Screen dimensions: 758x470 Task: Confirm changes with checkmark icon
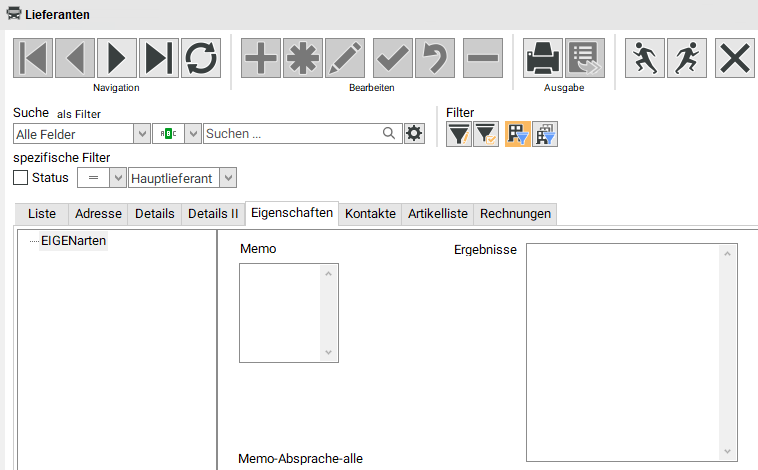[393, 58]
